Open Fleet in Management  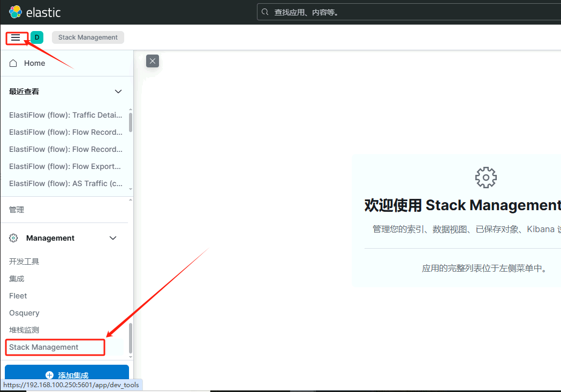[18, 296]
